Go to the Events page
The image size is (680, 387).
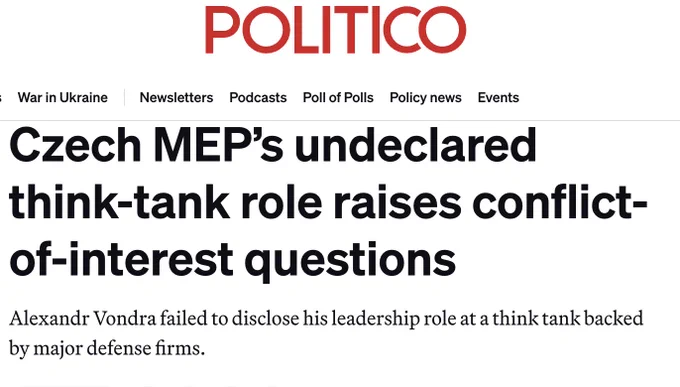498,98
